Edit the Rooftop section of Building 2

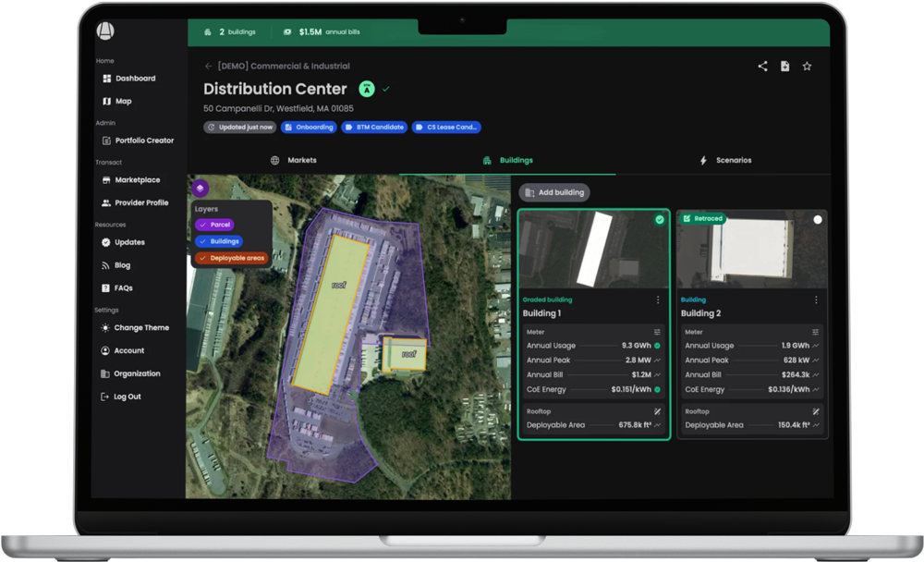816,411
